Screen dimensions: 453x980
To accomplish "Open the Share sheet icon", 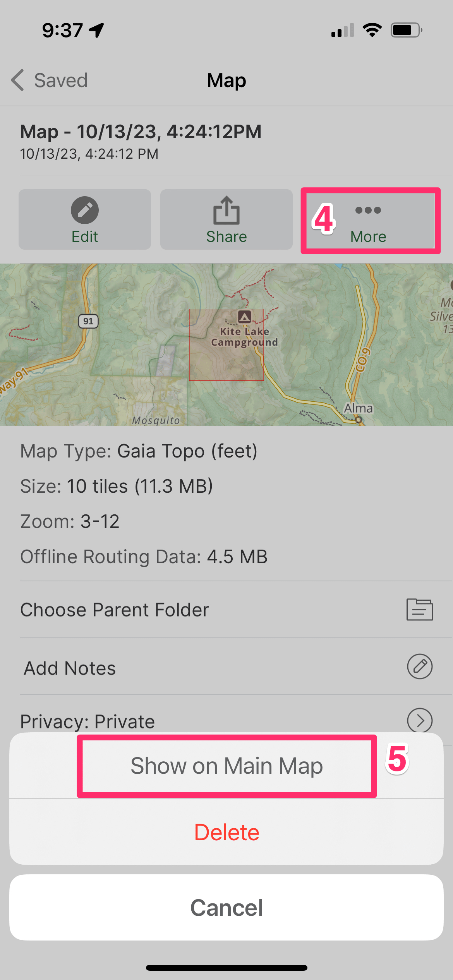I will [x=226, y=211].
